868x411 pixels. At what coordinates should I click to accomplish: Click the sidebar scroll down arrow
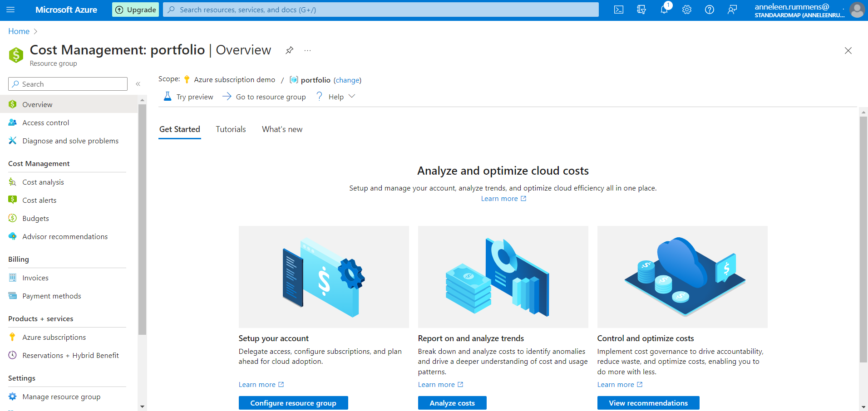142,406
